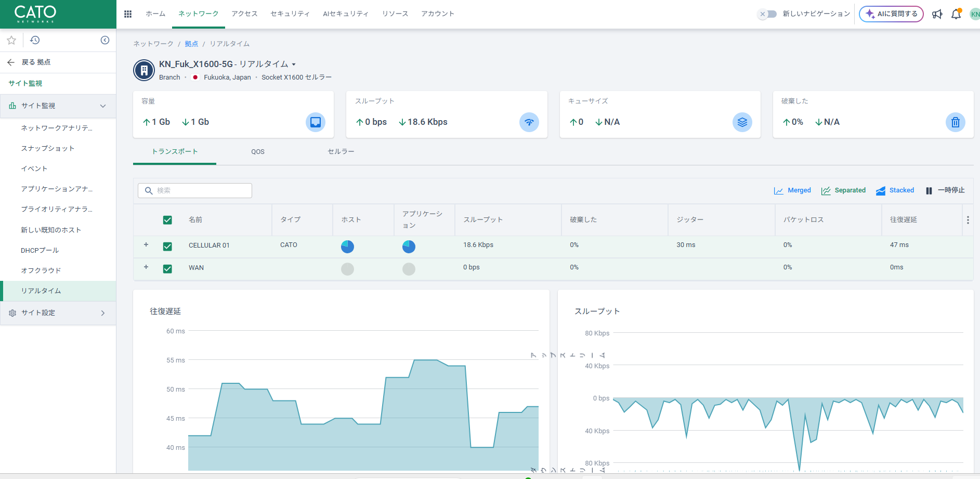Open the アクセス top menu

coord(245,14)
